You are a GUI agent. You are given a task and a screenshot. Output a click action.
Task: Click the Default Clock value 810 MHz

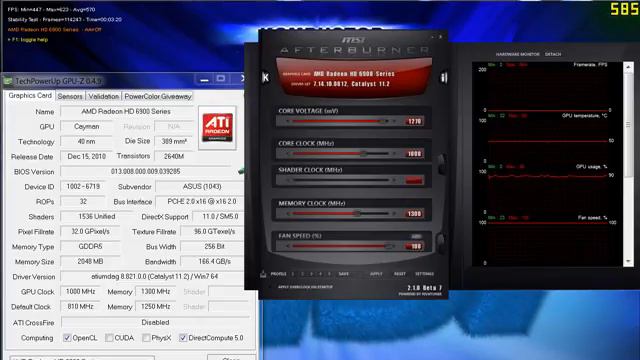coord(80,307)
